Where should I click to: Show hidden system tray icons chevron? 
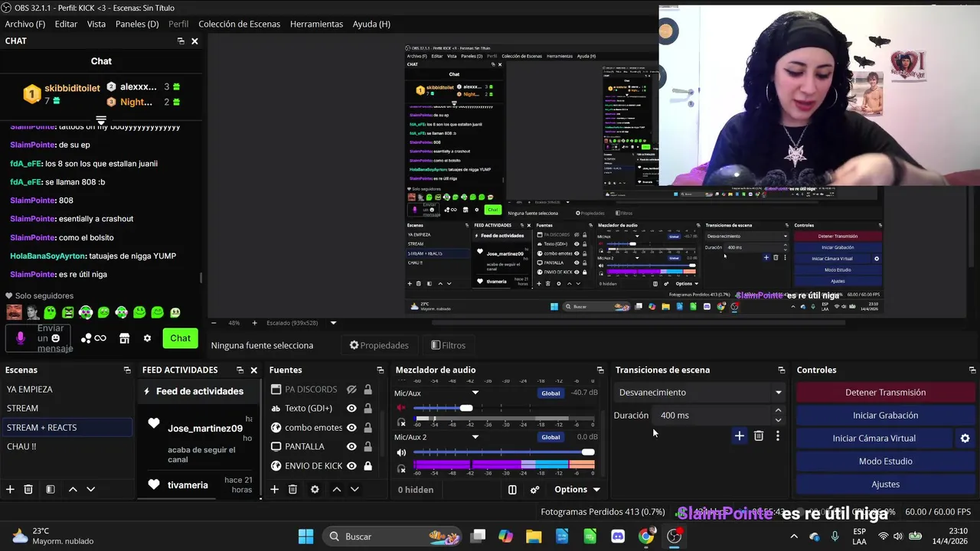tap(794, 536)
